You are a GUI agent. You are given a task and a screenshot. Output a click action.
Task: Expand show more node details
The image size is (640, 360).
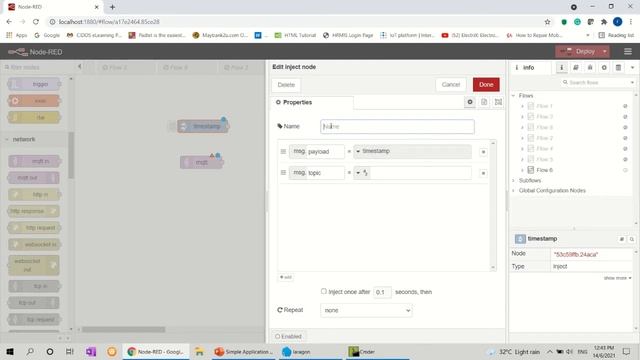pyautogui.click(x=617, y=278)
